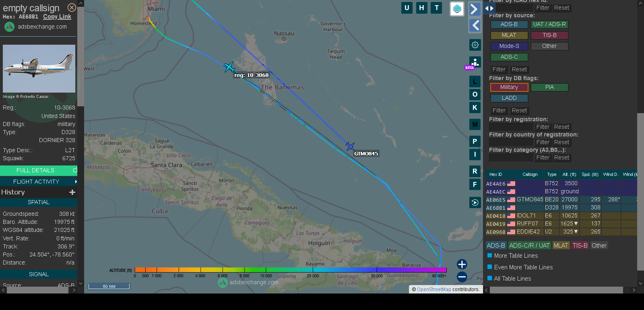Select the RUFF07 table row

tap(561, 224)
